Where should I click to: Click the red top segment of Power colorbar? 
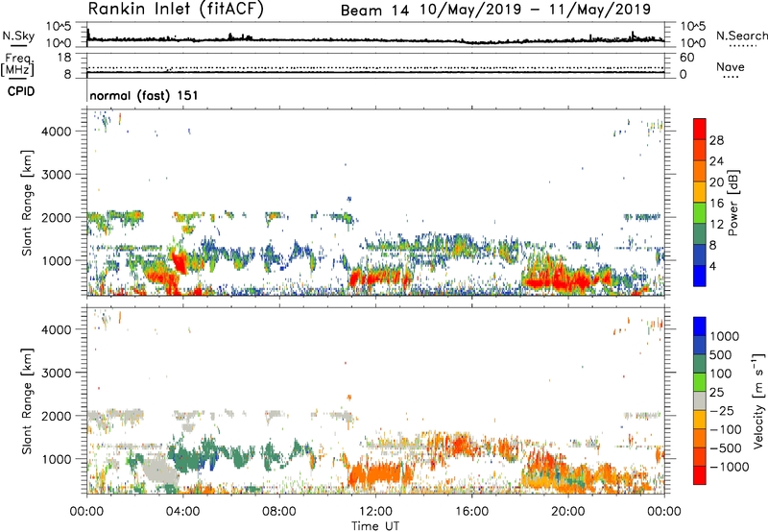[x=700, y=129]
